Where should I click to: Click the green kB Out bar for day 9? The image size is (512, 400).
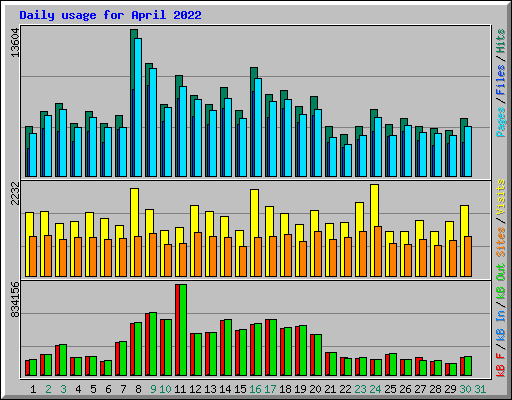[153, 344]
